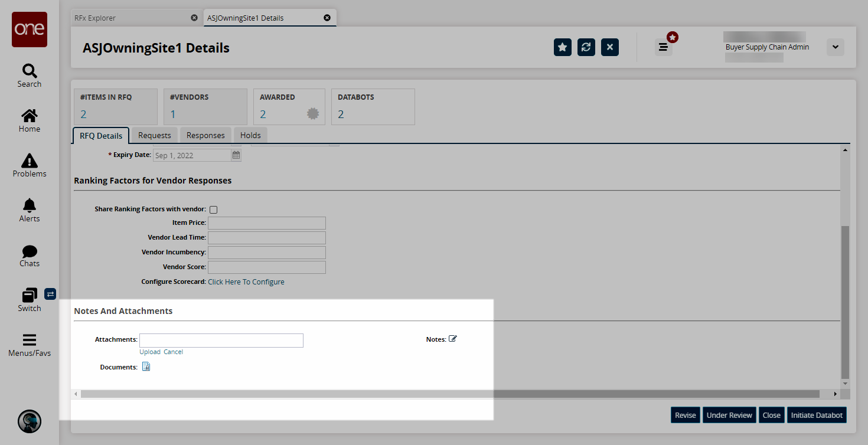Switch to RFx Explorer tab

pyautogui.click(x=95, y=18)
